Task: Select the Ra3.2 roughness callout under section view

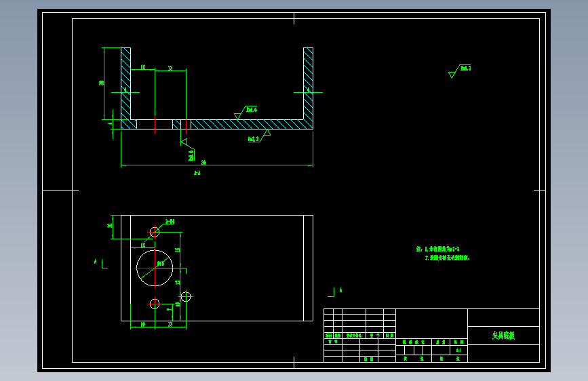Action: click(x=259, y=136)
